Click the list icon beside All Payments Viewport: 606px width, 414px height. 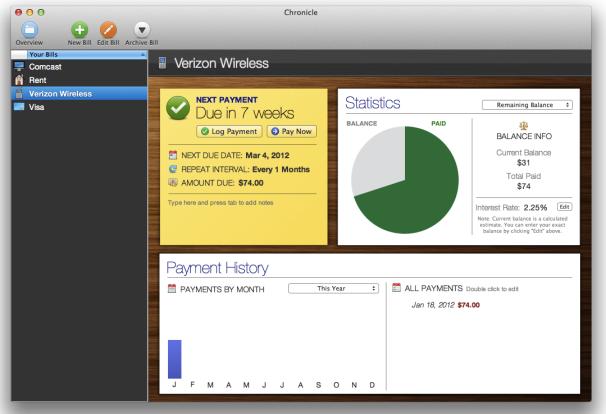396,288
